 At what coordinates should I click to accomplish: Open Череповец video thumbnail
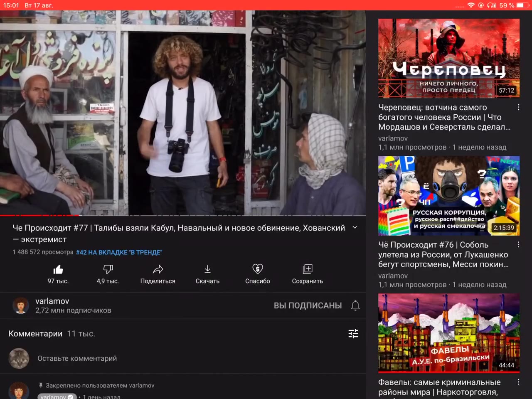[x=449, y=58]
